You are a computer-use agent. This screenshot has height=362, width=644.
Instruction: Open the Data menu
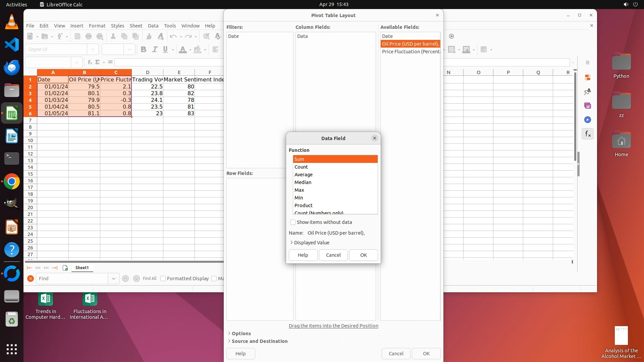click(x=153, y=26)
